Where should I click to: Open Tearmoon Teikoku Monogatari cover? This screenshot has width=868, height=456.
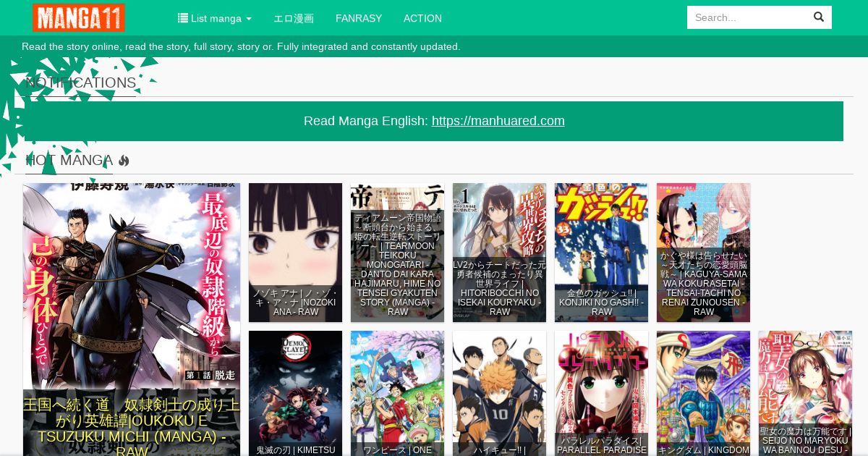[x=397, y=253]
